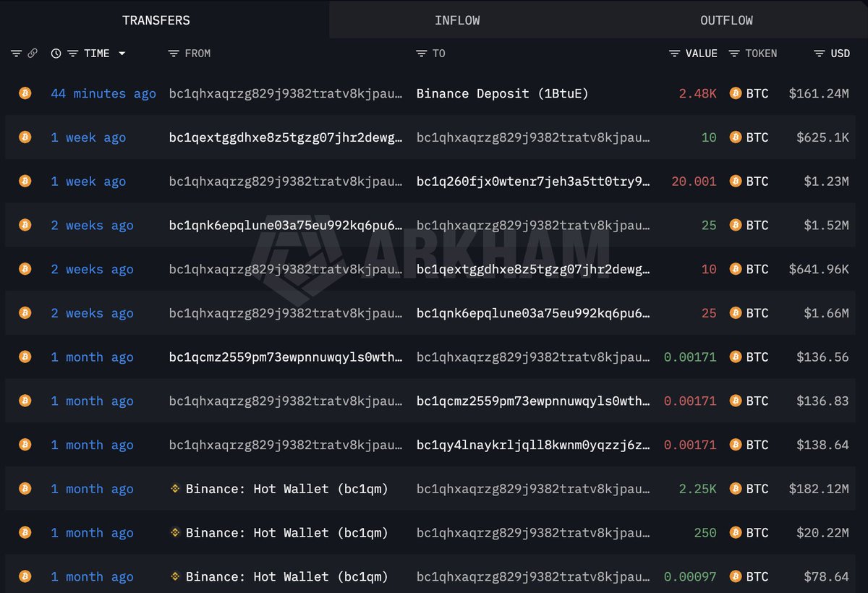Click the $138.64 USD amount
The image size is (868, 593).
point(823,445)
